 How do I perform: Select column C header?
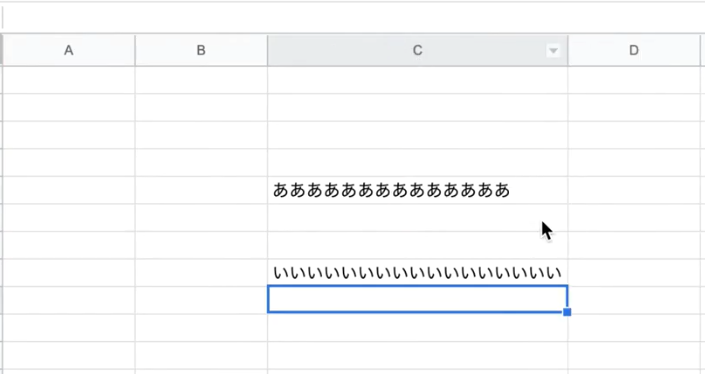(418, 50)
